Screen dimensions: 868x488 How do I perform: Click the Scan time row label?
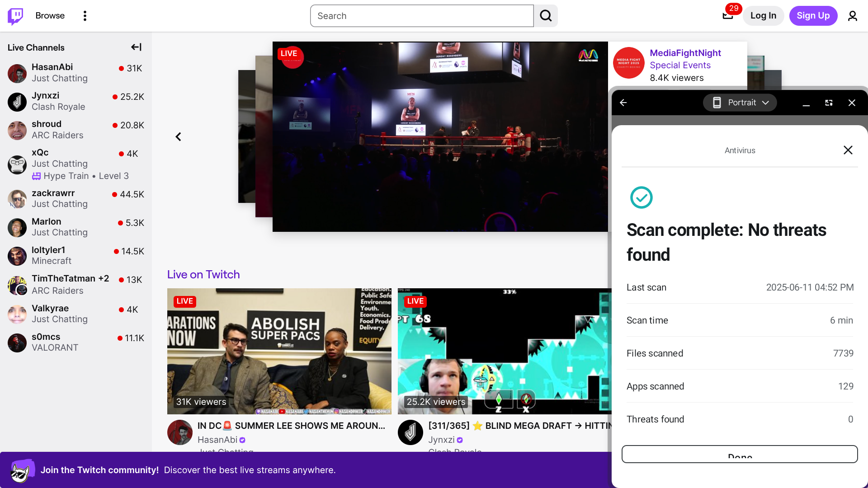[647, 320]
